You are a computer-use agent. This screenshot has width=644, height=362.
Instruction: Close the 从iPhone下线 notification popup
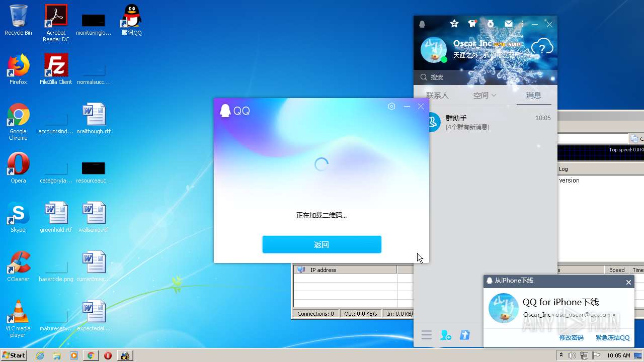628,282
